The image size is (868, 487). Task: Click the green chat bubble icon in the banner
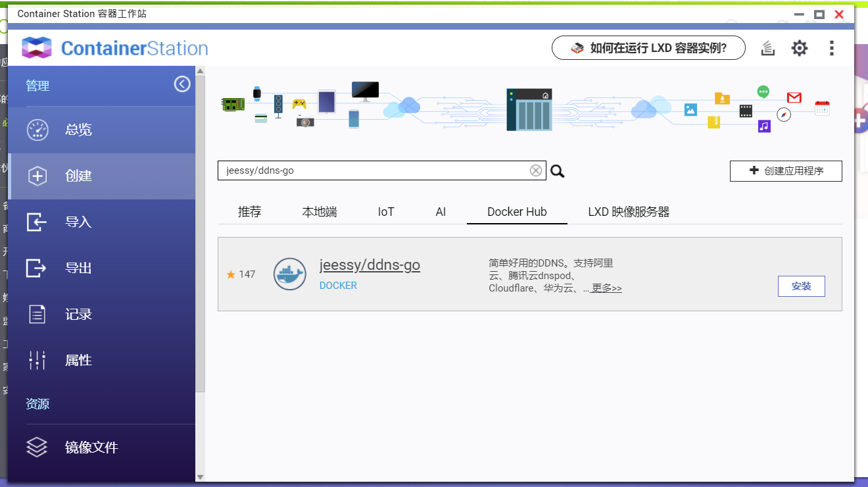(x=763, y=92)
